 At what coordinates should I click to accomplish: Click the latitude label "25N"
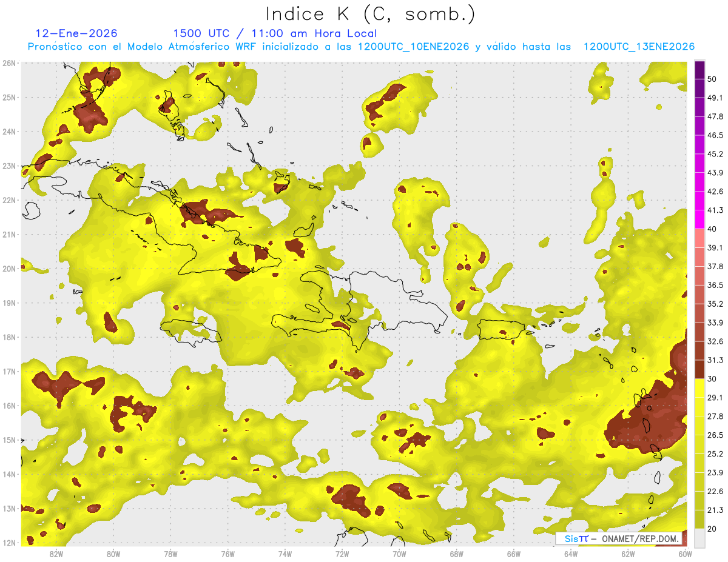pyautogui.click(x=9, y=98)
